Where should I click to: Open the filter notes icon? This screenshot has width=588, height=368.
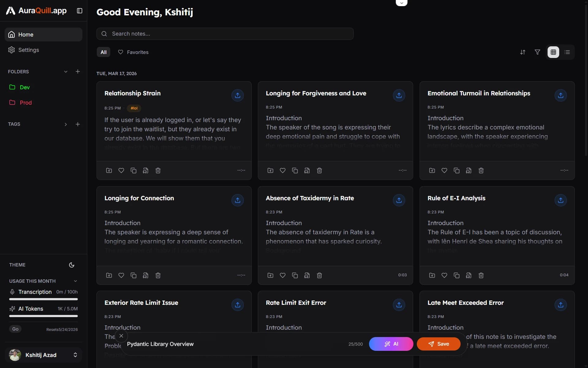537,52
